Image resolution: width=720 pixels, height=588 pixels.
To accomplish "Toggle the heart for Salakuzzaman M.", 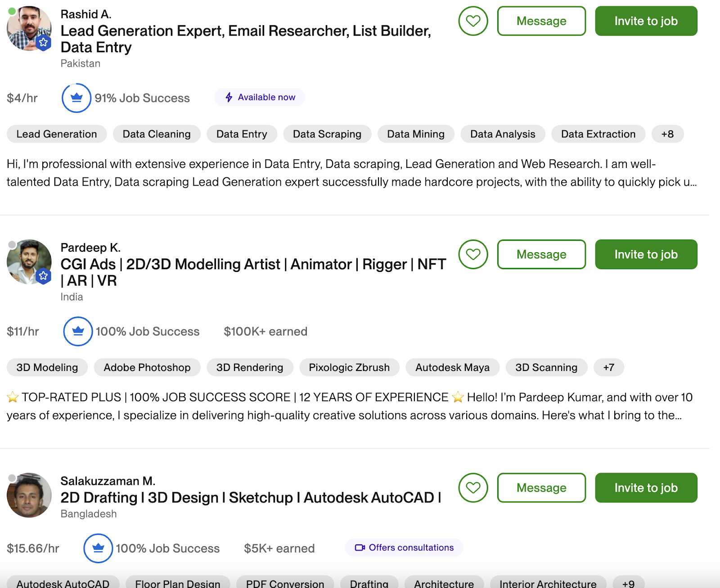I will pos(473,488).
